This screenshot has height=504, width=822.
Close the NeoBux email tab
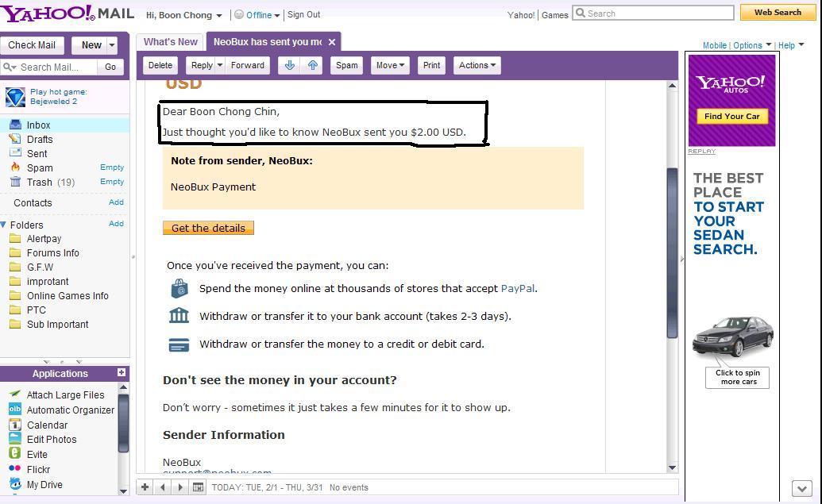click(x=332, y=42)
